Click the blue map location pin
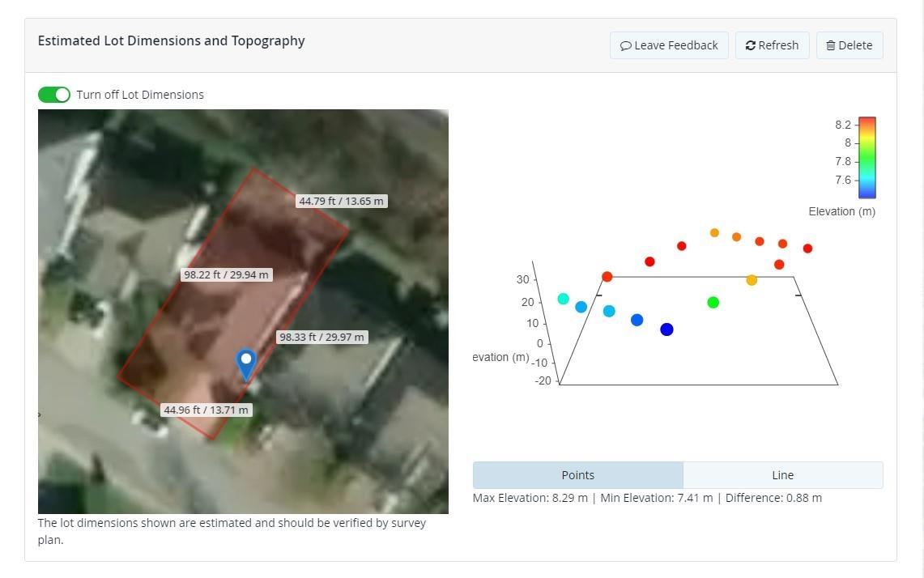 [x=246, y=363]
